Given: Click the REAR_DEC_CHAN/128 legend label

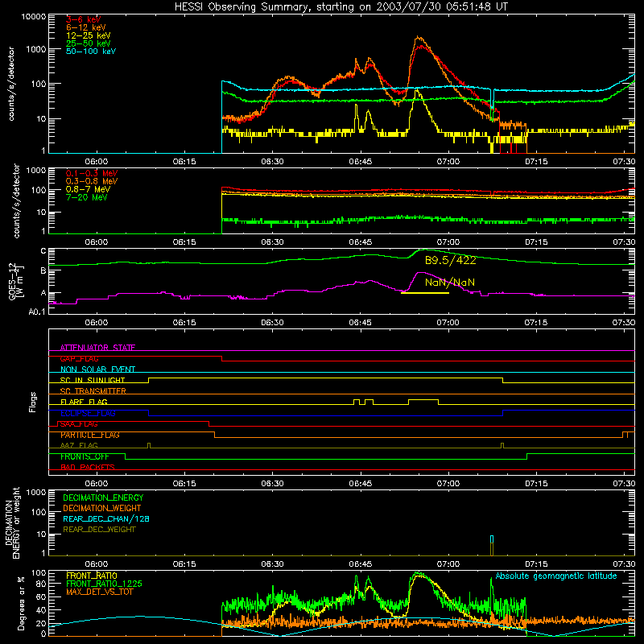Looking at the screenshot, I should click(106, 519).
